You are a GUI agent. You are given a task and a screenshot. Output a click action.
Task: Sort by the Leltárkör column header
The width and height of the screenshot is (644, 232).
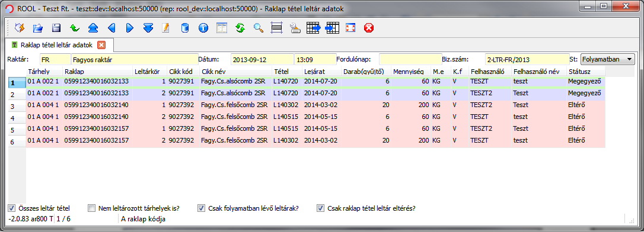pos(150,72)
